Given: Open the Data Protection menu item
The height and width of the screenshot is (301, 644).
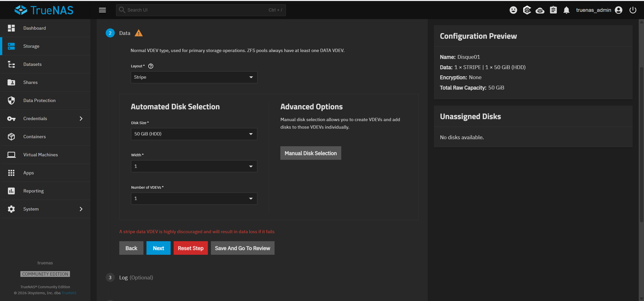Looking at the screenshot, I should point(45,101).
